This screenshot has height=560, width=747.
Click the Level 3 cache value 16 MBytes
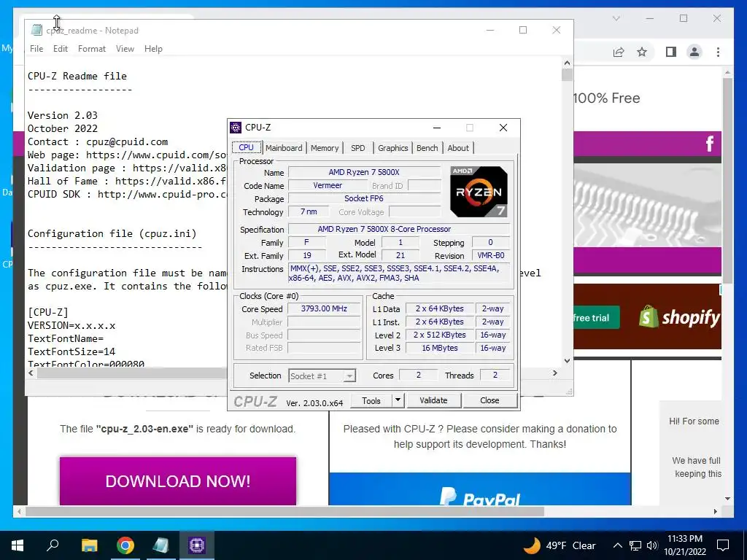(440, 348)
